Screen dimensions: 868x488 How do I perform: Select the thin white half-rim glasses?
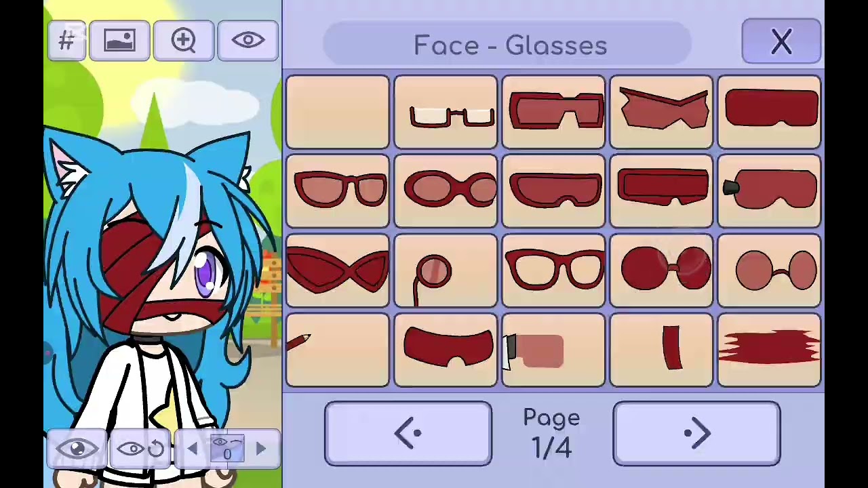coord(446,112)
